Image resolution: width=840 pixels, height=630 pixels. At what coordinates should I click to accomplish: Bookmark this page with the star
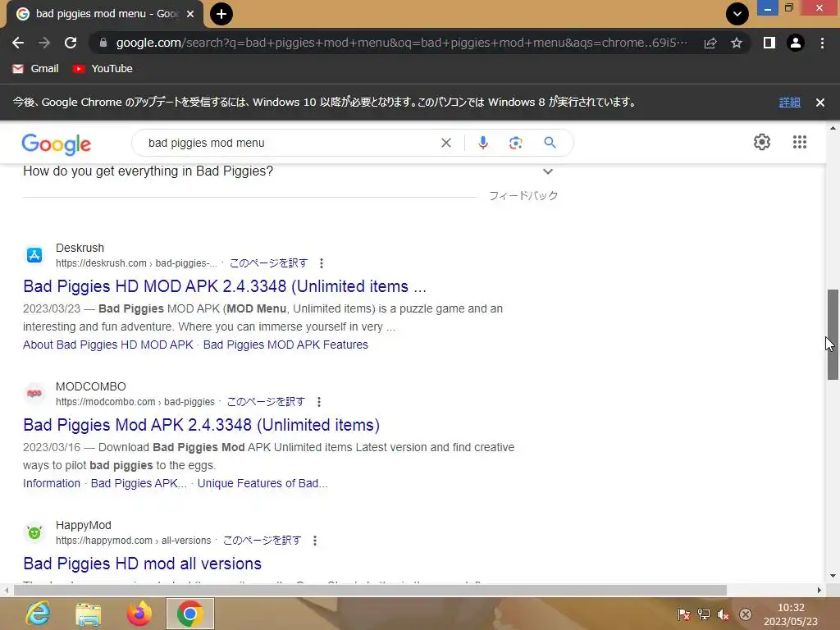(x=737, y=43)
